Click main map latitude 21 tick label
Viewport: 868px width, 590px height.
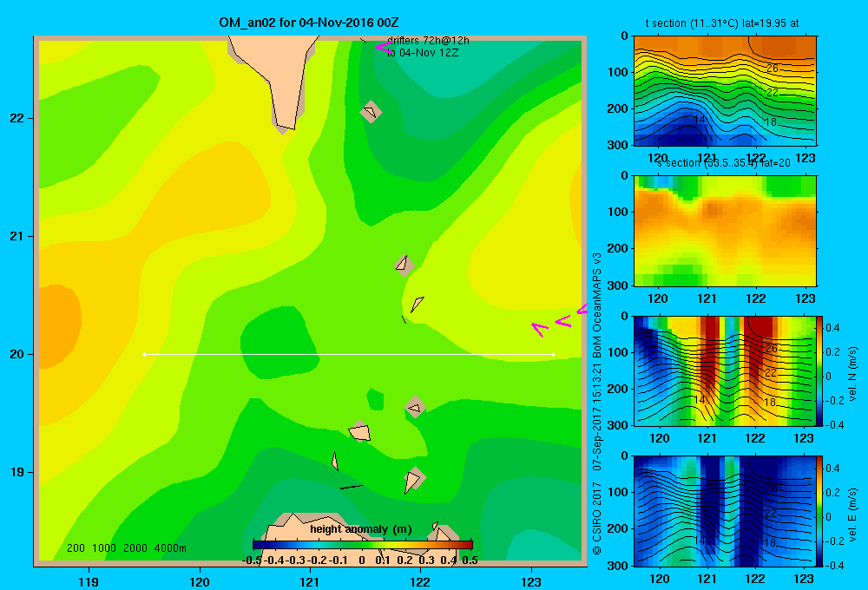[17, 236]
